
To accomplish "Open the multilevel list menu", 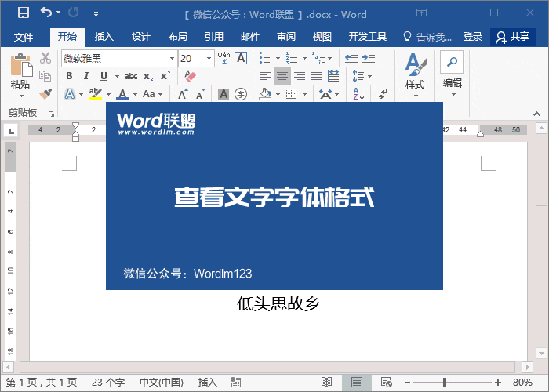I will coord(322,58).
